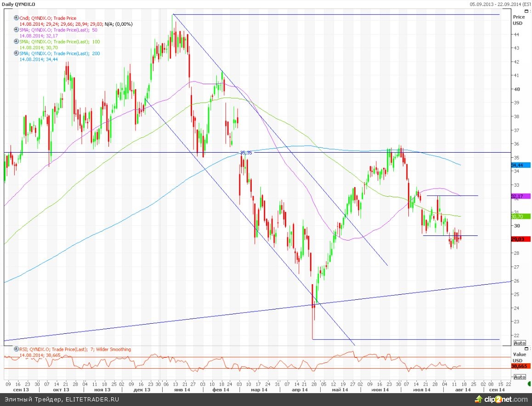Click the 'Value USD' RSI axis title
This screenshot has width=532, height=406.
coord(520,357)
